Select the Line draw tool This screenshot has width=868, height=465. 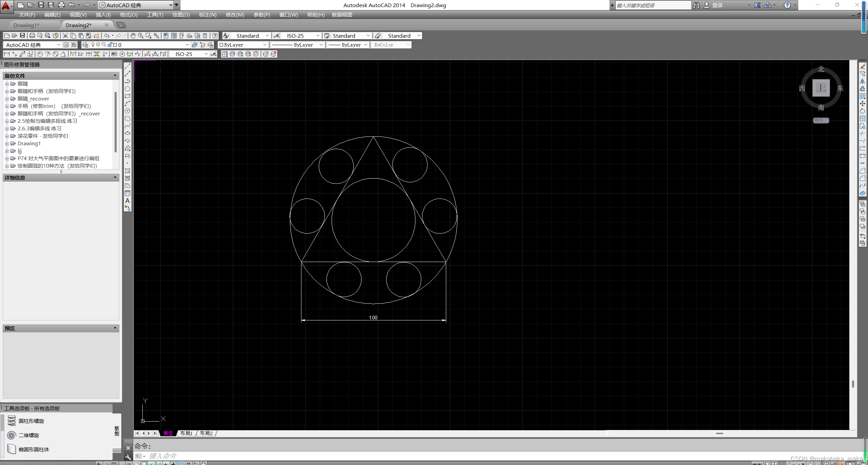tap(127, 66)
